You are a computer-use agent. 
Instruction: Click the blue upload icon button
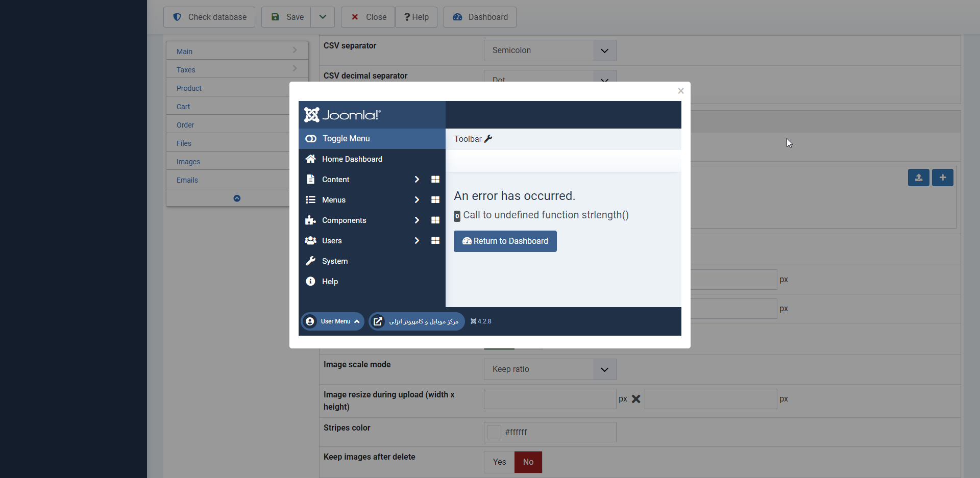[x=919, y=178]
